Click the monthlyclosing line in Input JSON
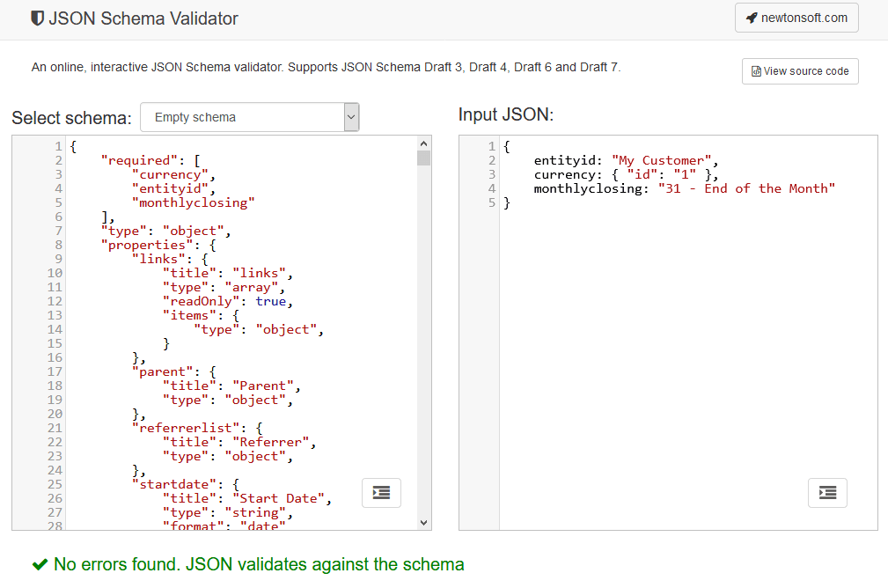 click(x=684, y=188)
